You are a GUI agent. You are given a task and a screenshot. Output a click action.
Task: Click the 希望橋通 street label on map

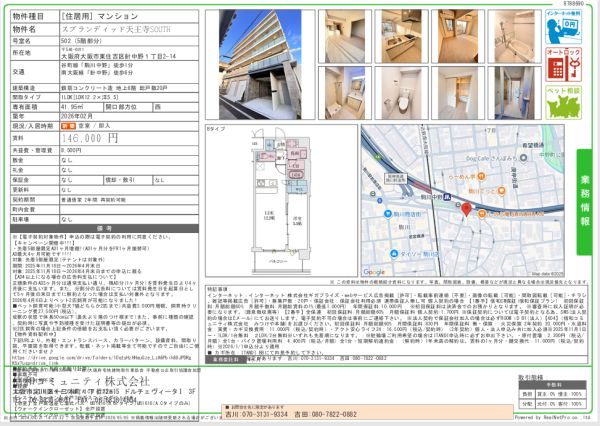tap(533, 145)
